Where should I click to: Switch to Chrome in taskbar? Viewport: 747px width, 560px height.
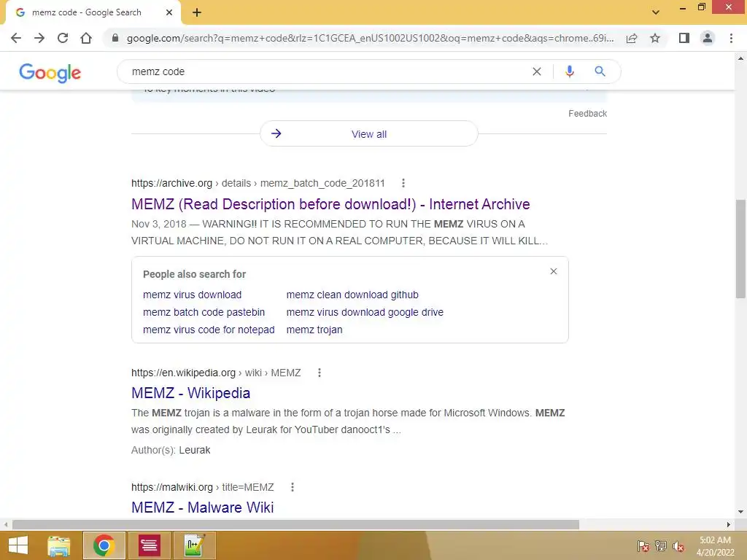coord(104,545)
